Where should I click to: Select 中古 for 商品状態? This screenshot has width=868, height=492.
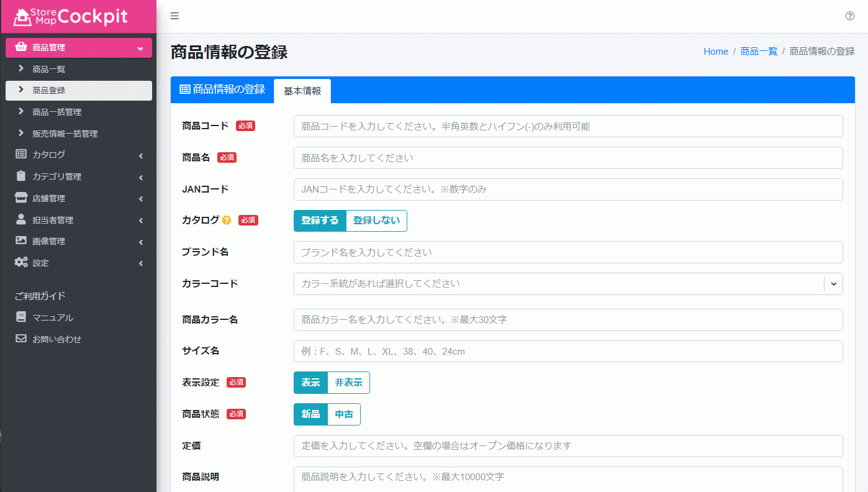pos(343,414)
